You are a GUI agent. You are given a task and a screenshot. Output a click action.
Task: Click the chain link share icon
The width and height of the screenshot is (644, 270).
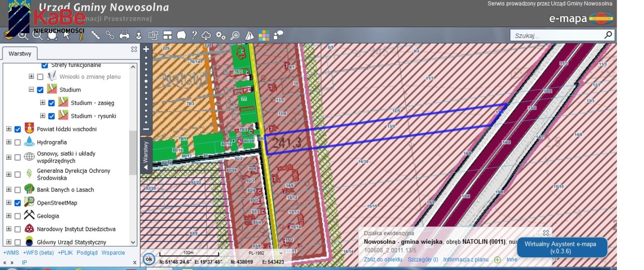pyautogui.click(x=110, y=35)
